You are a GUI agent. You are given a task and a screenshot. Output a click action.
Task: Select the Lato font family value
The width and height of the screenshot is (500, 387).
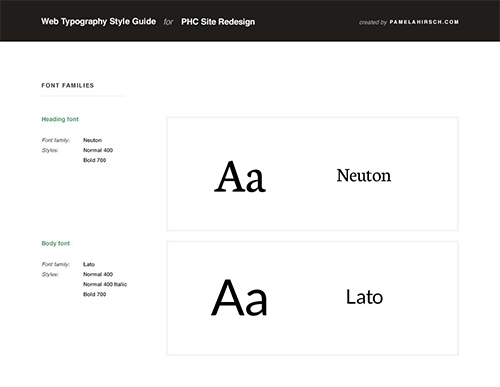pyautogui.click(x=89, y=264)
